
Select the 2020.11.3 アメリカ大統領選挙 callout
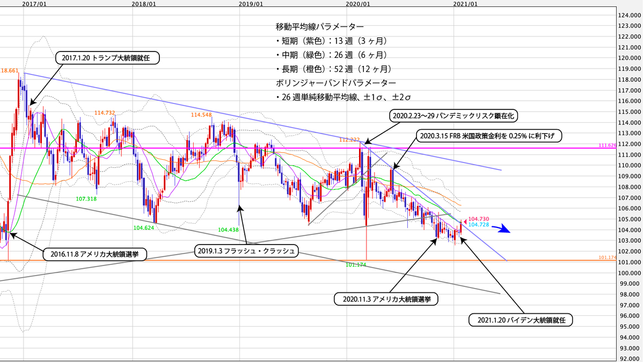(386, 299)
